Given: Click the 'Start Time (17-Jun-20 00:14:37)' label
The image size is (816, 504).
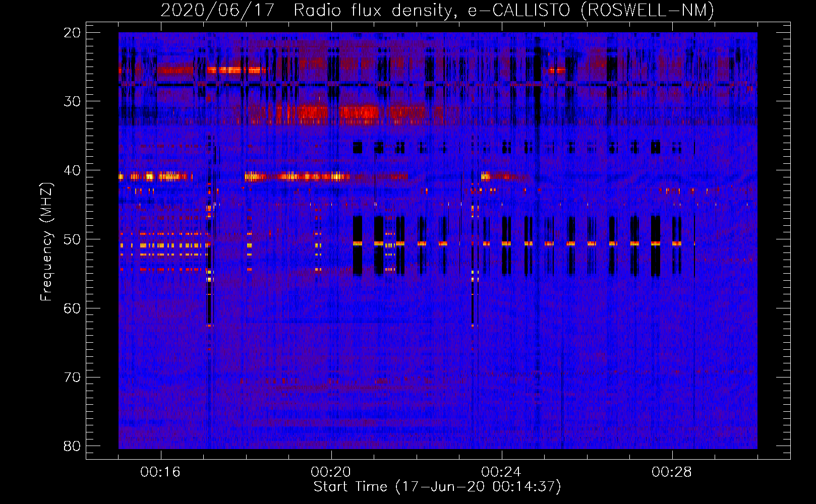Looking at the screenshot, I should (x=437, y=487).
